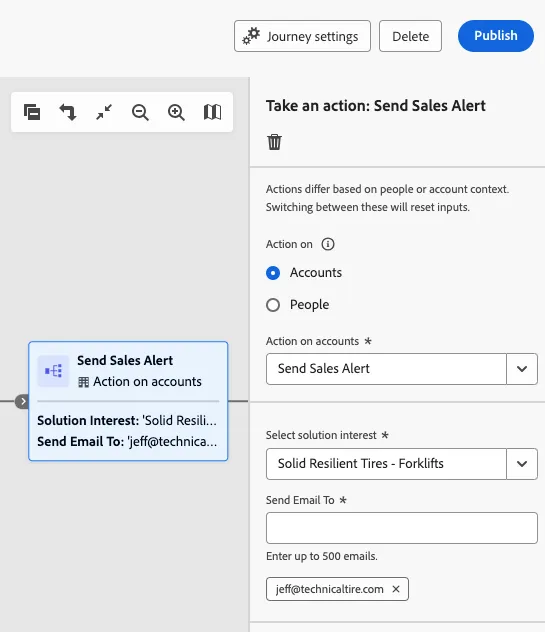Publish the journey

point(496,36)
